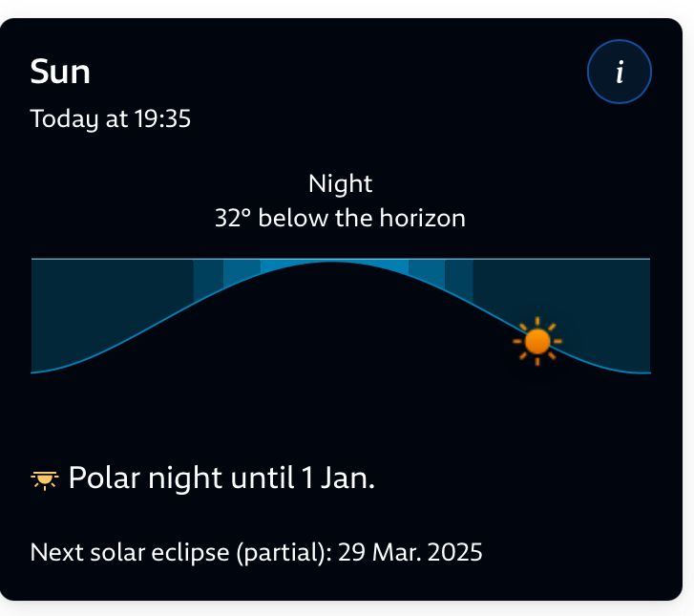The height and width of the screenshot is (616, 694).
Task: Click the polar night sun icon
Action: (44, 480)
